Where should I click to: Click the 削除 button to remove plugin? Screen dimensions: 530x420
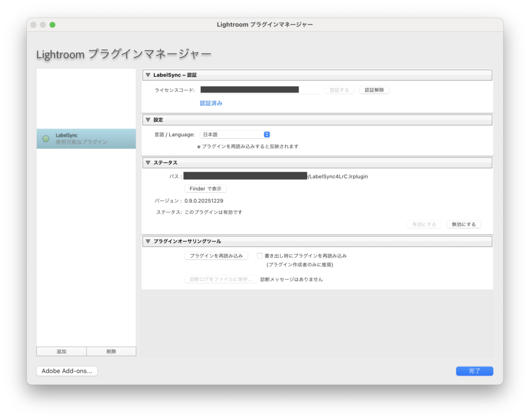point(111,352)
